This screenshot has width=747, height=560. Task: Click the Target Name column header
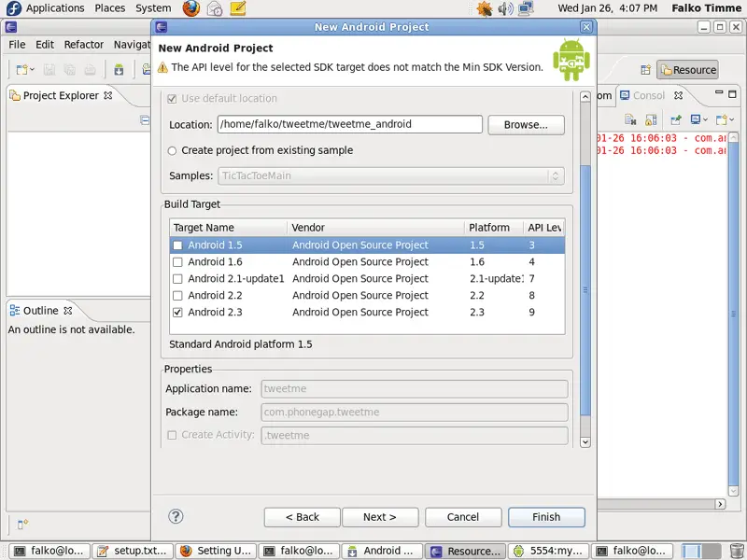point(228,228)
